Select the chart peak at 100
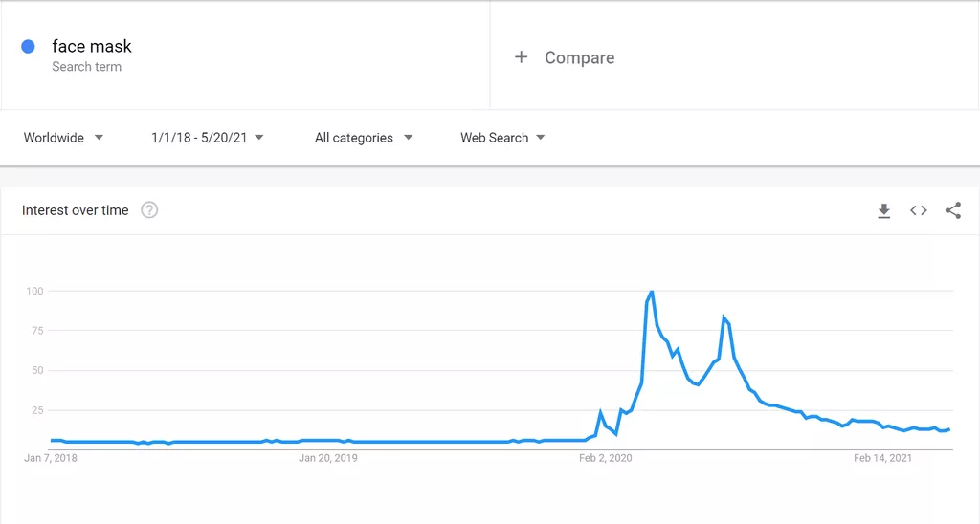The width and height of the screenshot is (980, 524). click(x=651, y=292)
